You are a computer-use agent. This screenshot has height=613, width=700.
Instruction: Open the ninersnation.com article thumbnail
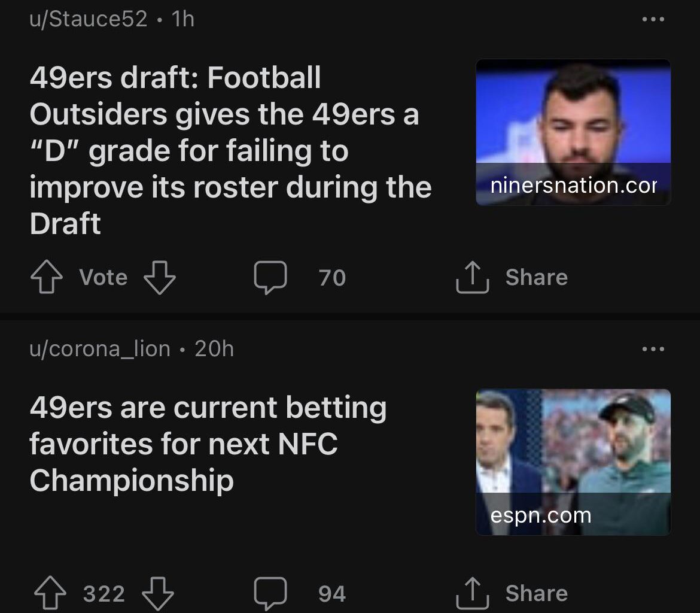tap(573, 132)
